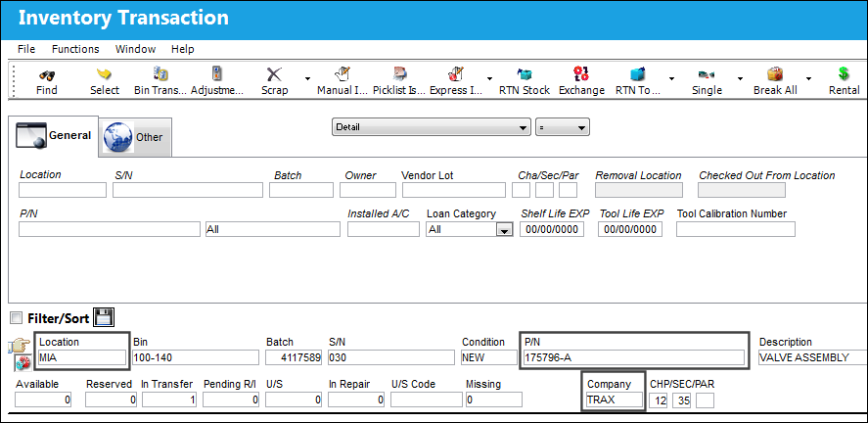
Task: Expand the Express Issue dropdown arrow
Action: click(x=489, y=78)
